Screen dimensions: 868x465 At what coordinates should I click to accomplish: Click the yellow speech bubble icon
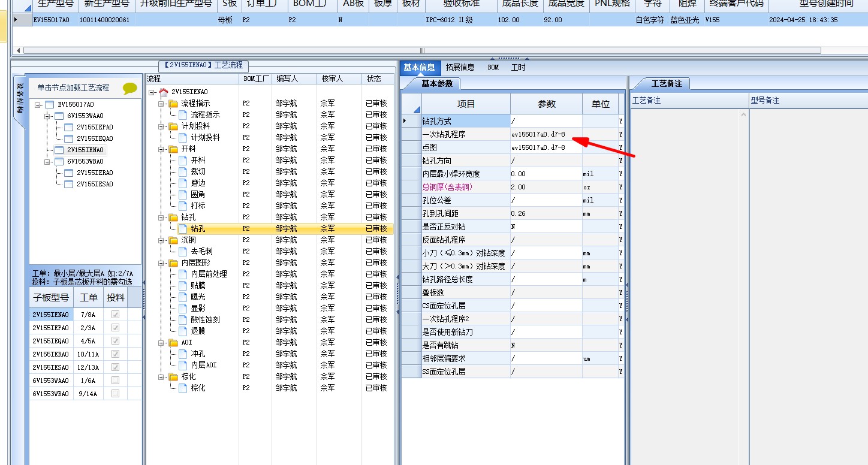pyautogui.click(x=130, y=89)
